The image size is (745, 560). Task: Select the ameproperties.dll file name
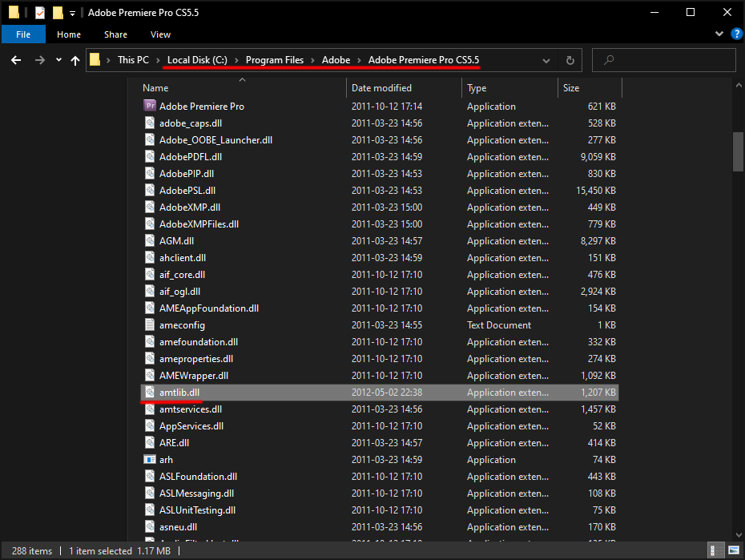click(196, 359)
